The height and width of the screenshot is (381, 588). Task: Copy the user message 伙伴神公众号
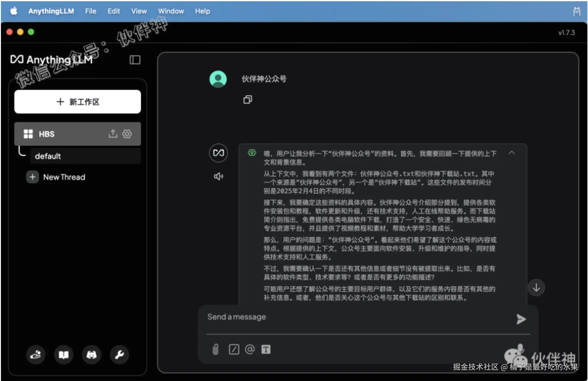(x=248, y=100)
